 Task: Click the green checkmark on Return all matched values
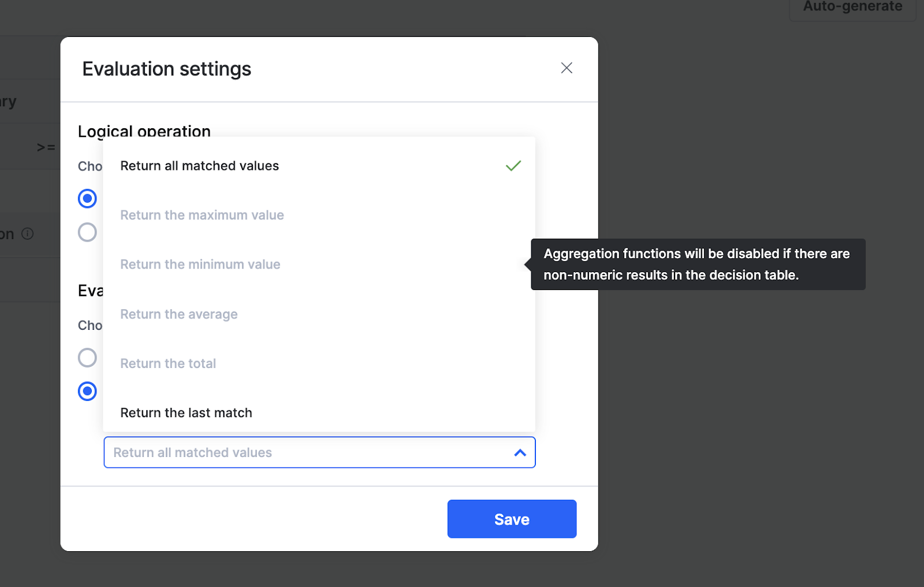(513, 166)
